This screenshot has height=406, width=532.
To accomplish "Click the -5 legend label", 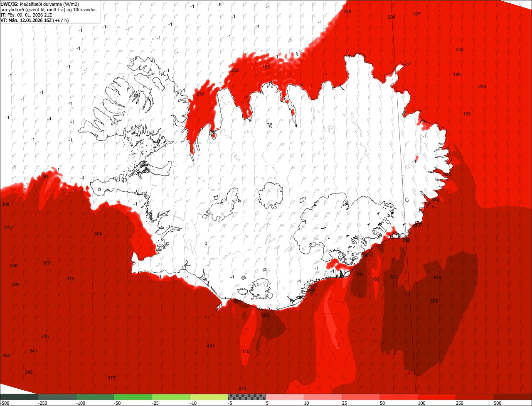I will (x=231, y=403).
